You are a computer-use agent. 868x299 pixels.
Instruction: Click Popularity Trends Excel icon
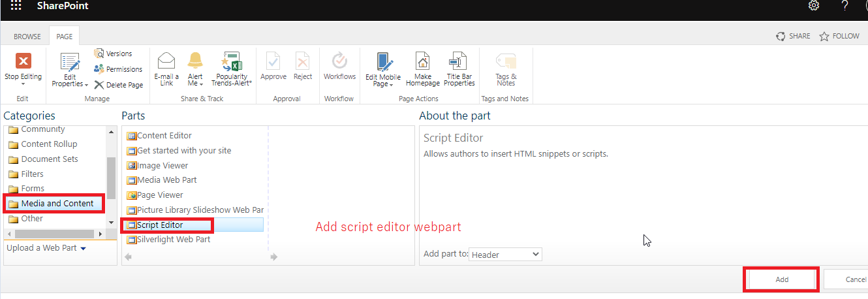coord(232,61)
